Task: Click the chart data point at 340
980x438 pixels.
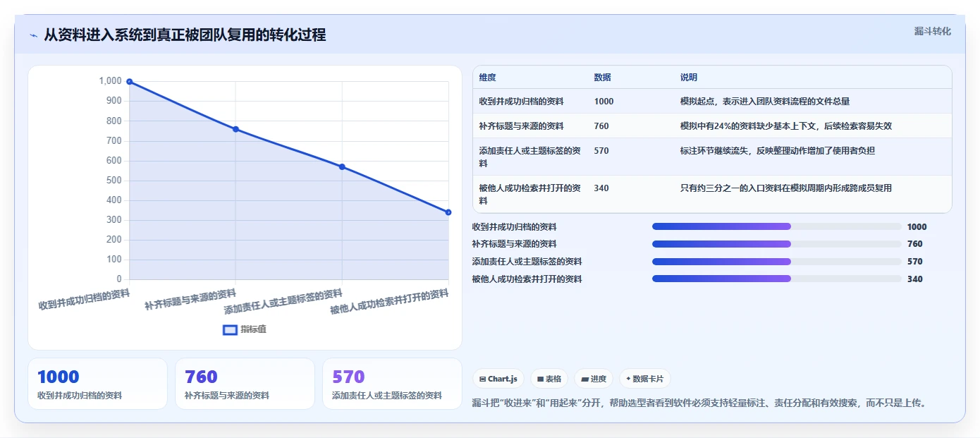Action: pyautogui.click(x=448, y=212)
